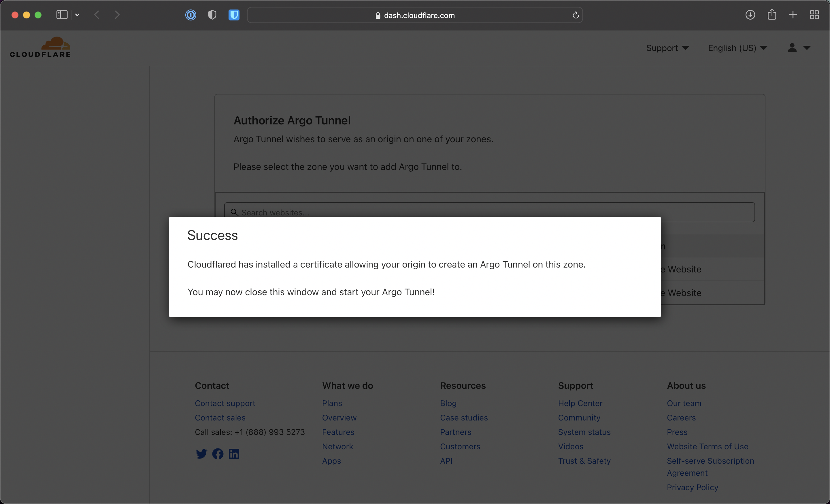
Task: Open the privacy shield icon in toolbar
Action: pos(212,15)
